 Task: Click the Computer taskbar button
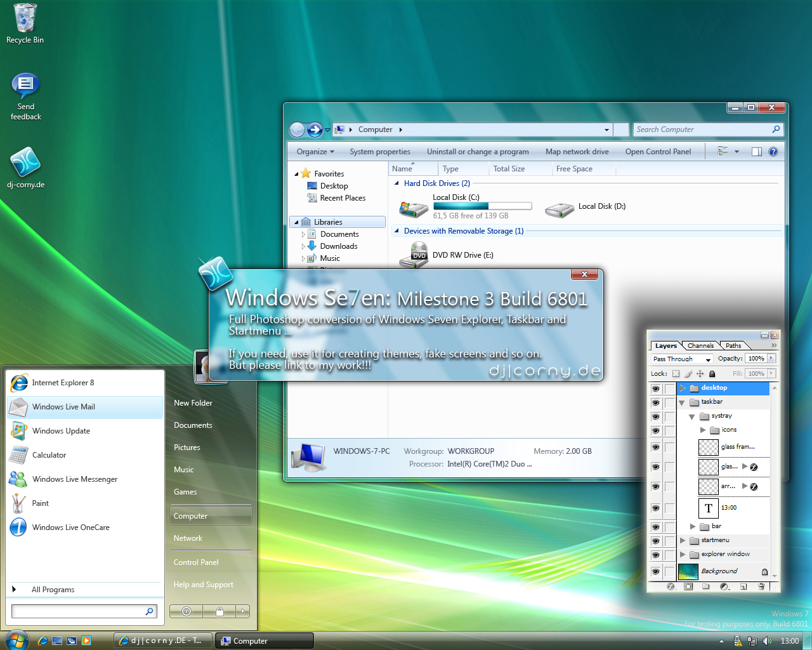[264, 641]
